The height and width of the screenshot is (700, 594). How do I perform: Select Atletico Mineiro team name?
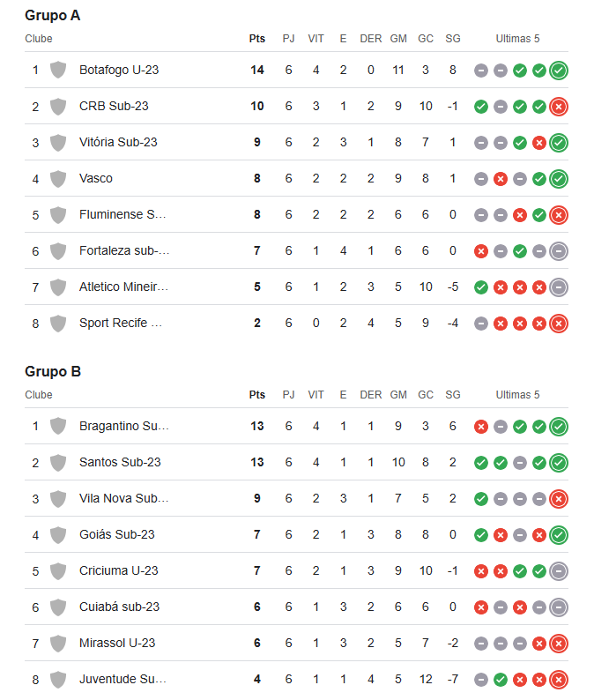pyautogui.click(x=123, y=287)
